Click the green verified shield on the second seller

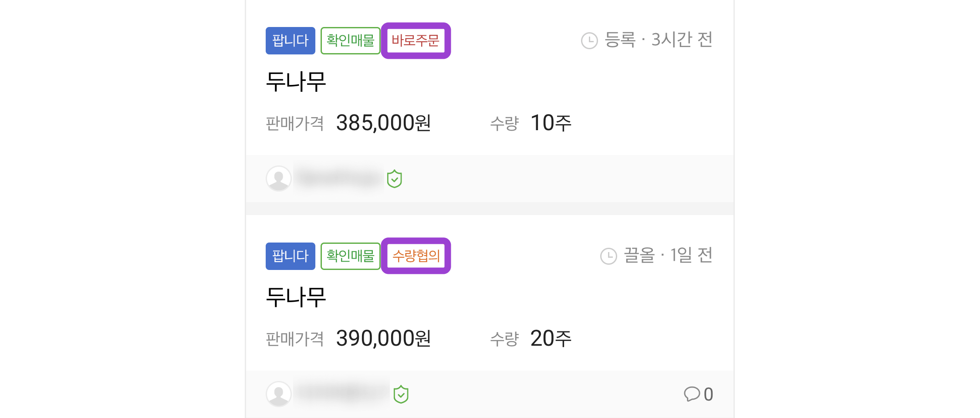[x=401, y=394]
